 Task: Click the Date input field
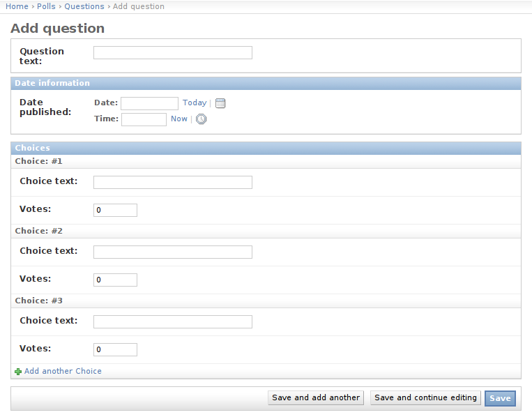149,103
